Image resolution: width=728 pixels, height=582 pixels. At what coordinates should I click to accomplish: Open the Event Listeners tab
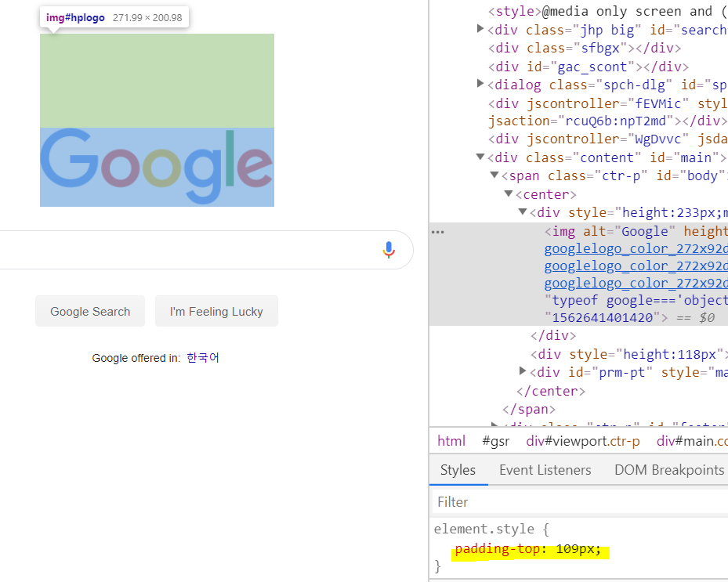[x=545, y=470]
